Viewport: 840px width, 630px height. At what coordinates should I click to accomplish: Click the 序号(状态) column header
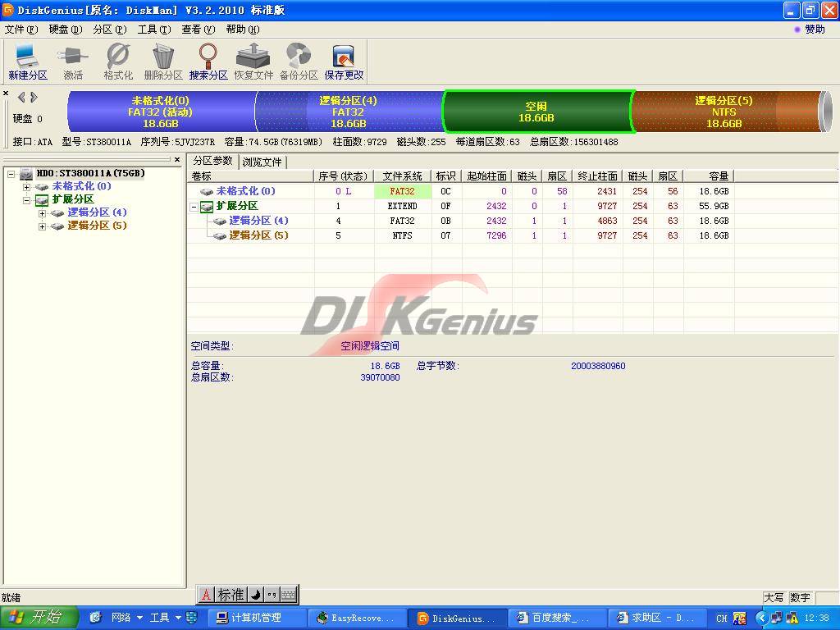click(x=344, y=176)
